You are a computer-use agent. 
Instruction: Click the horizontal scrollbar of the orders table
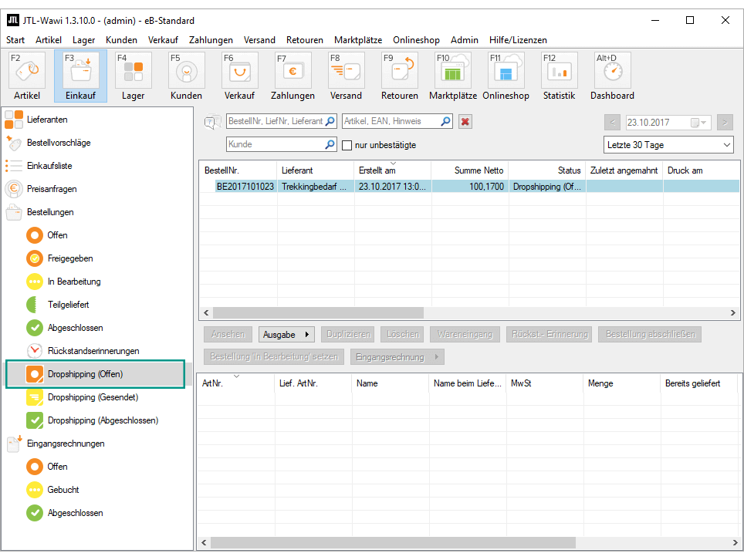318,313
